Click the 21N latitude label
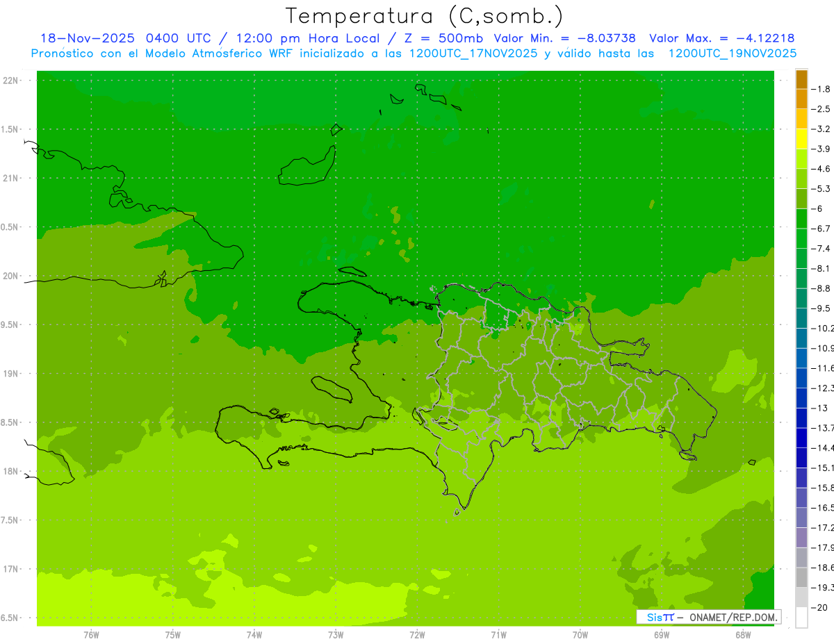The width and height of the screenshot is (834, 644). coord(10,178)
